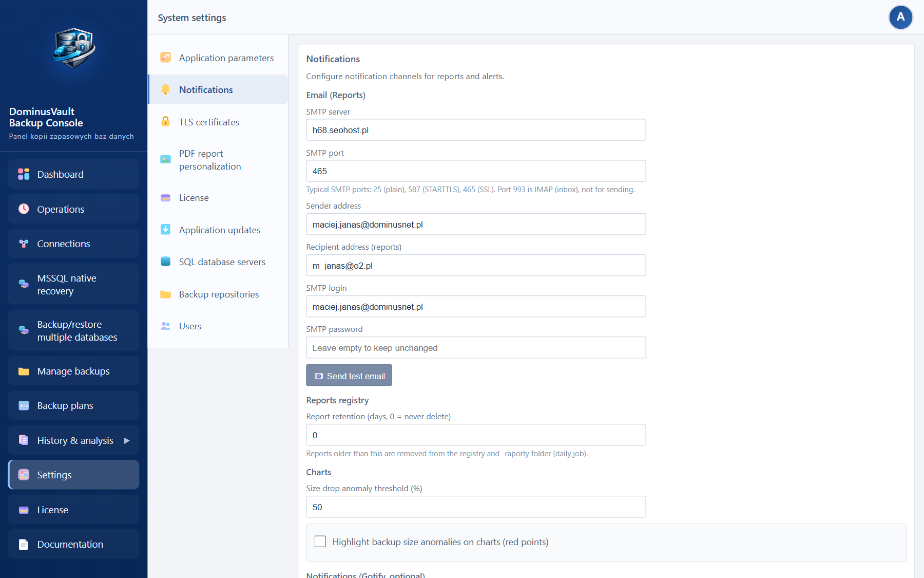Click the TLS certificates padlock icon
Viewport: 924px width, 578px height.
click(165, 122)
